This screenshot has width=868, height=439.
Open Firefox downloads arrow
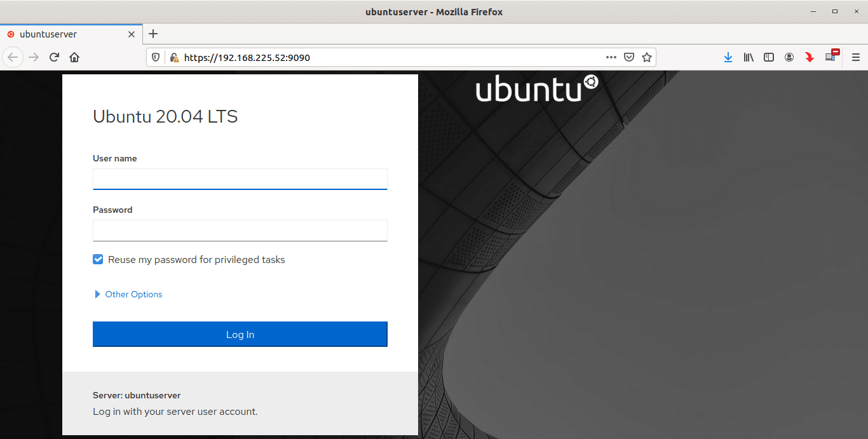point(728,57)
